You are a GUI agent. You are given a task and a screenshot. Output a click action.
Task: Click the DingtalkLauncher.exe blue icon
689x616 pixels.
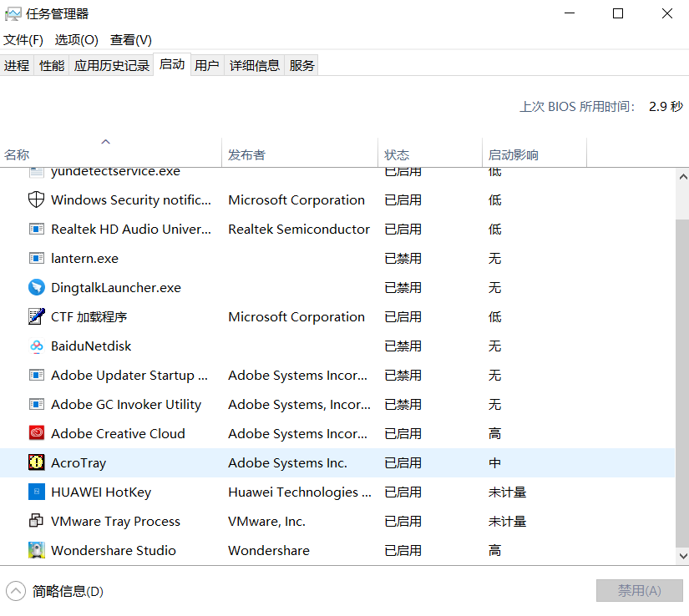(x=35, y=287)
